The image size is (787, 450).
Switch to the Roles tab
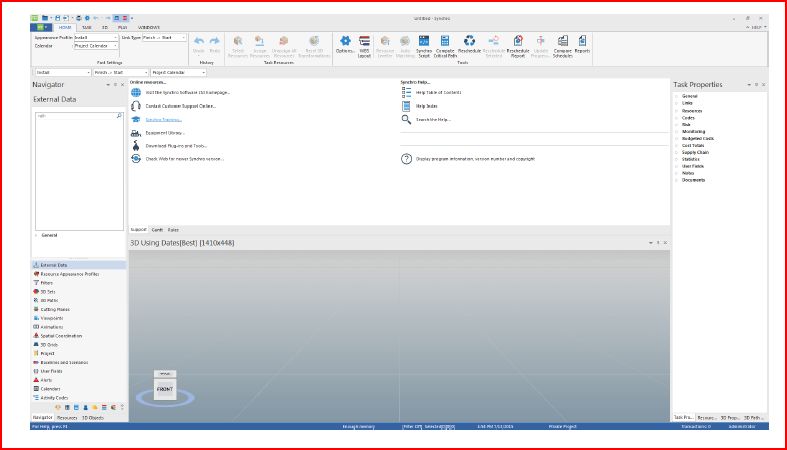click(173, 230)
